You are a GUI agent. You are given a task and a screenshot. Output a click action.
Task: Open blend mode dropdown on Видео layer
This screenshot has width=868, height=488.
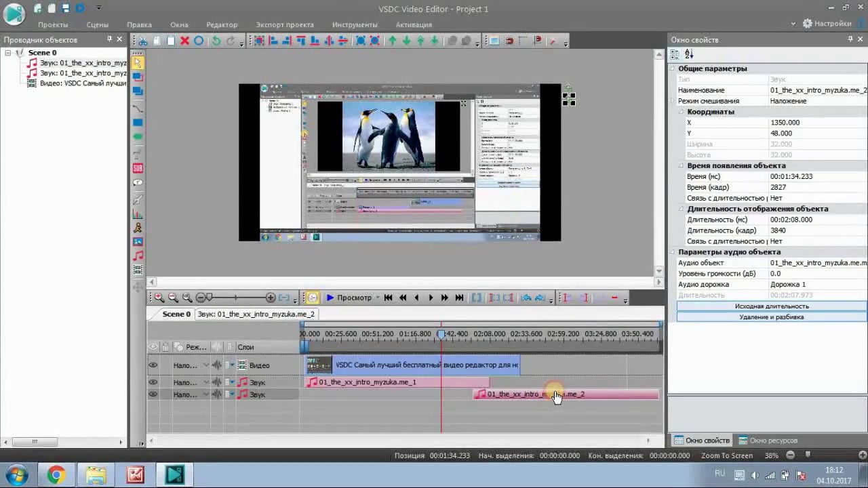[x=206, y=365]
